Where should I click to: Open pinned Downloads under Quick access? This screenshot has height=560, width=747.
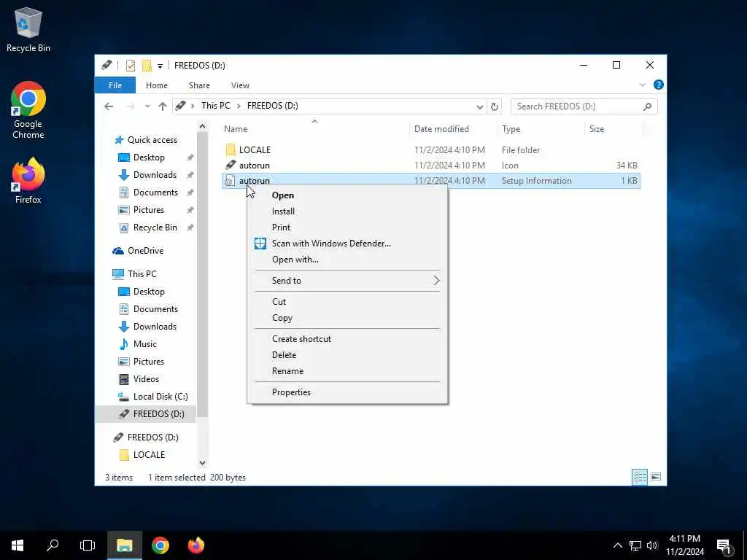[x=155, y=175]
